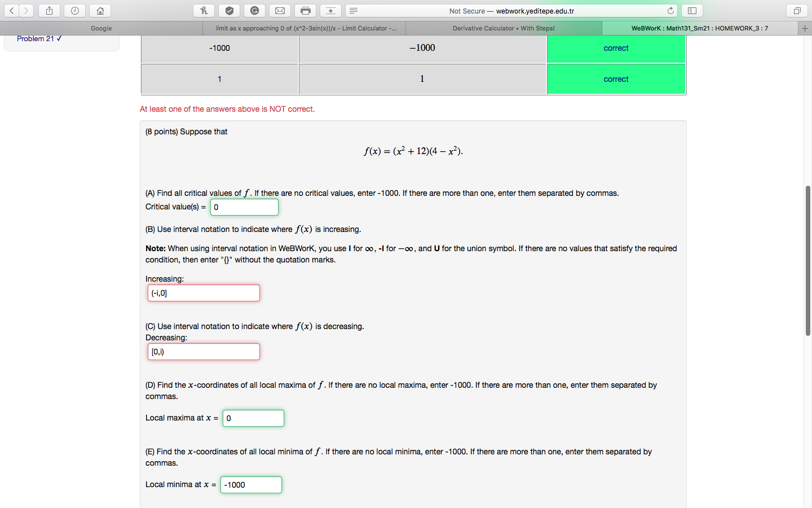Select the Increasing interval input field
The width and height of the screenshot is (812, 508).
203,293
